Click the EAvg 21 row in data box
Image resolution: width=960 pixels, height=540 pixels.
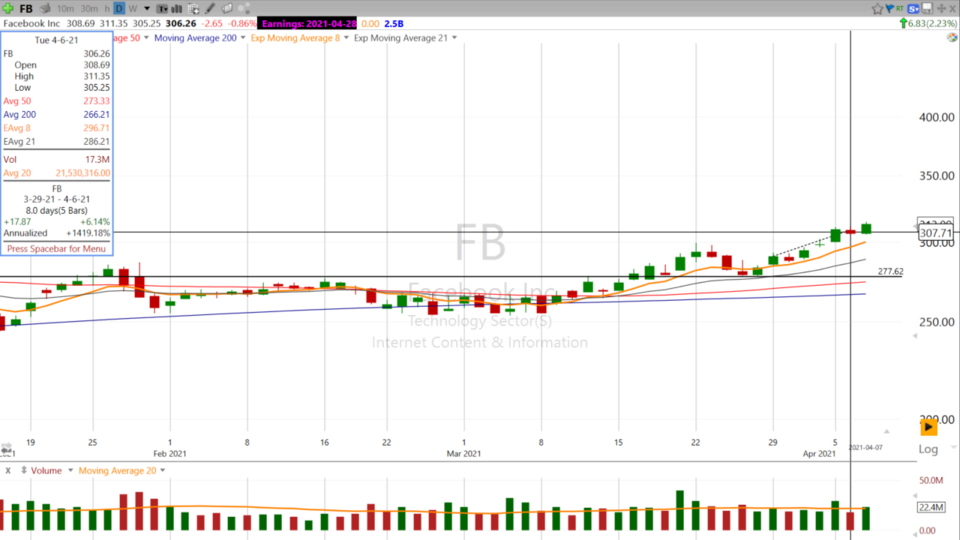point(56,141)
